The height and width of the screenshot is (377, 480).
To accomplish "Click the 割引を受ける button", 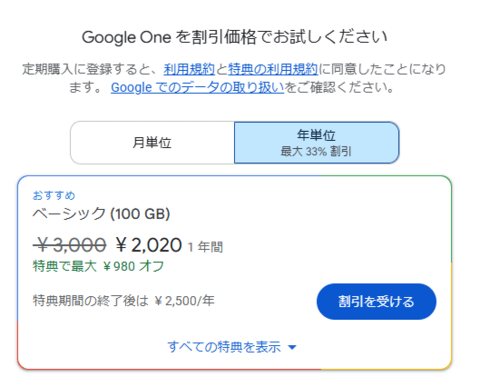I will pos(376,301).
